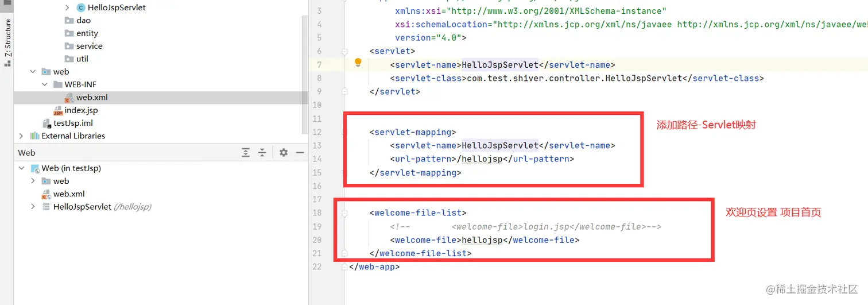
Task: Click the web resource folder icon in project tree
Action: (x=46, y=72)
